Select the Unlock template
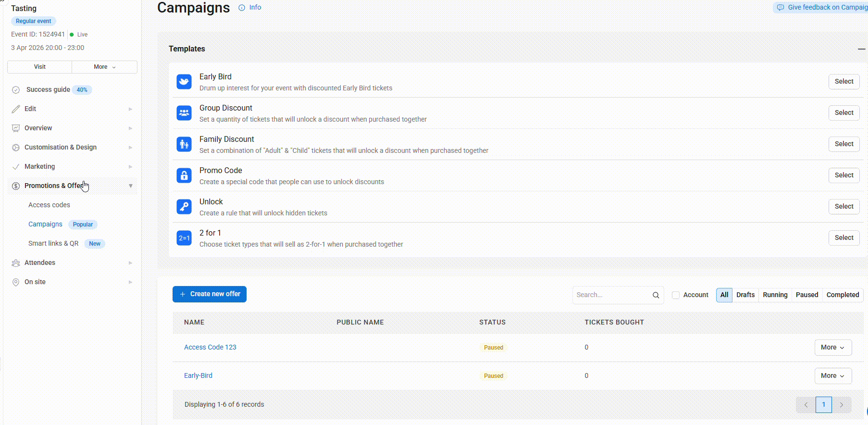The image size is (868, 425). point(844,207)
